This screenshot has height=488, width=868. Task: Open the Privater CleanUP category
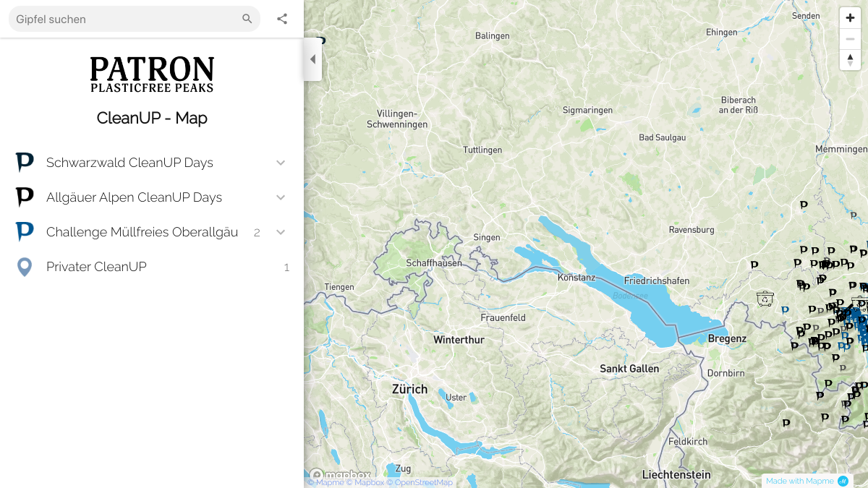click(x=152, y=267)
